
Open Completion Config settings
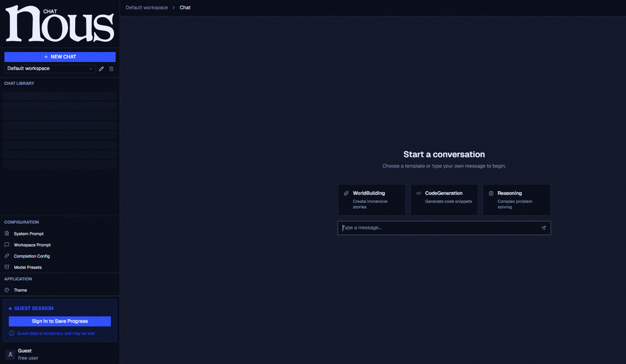32,256
